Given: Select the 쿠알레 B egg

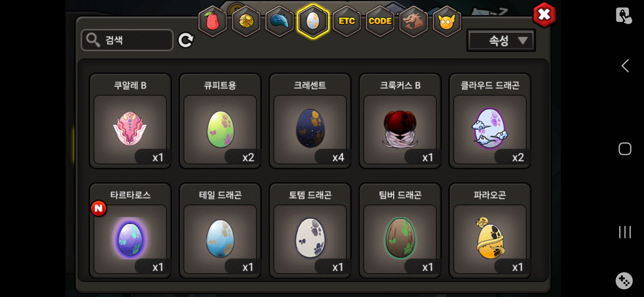Looking at the screenshot, I should tap(130, 121).
